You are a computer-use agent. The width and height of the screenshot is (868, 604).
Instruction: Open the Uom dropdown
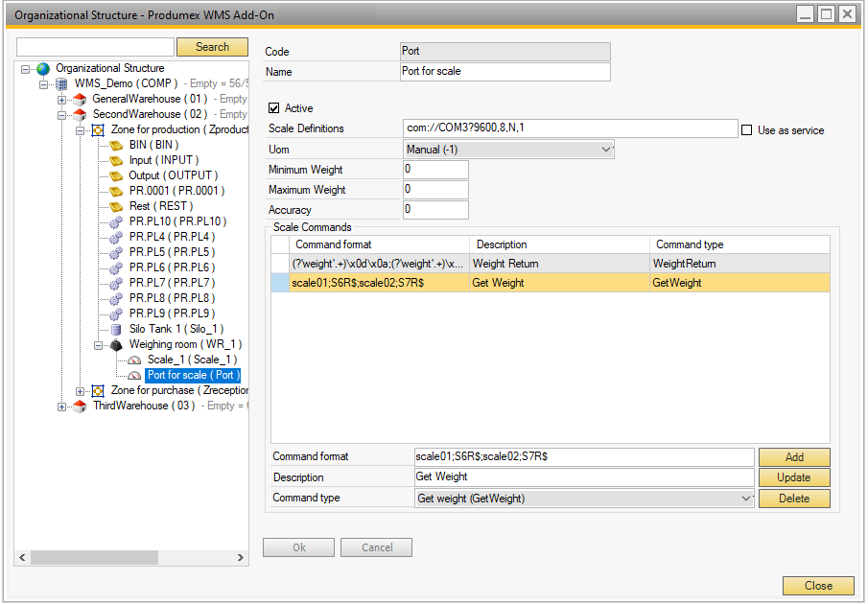click(605, 150)
